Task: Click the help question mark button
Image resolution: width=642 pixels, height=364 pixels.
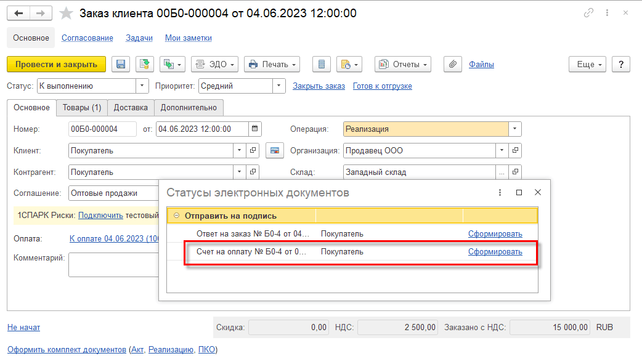Action: coord(620,64)
